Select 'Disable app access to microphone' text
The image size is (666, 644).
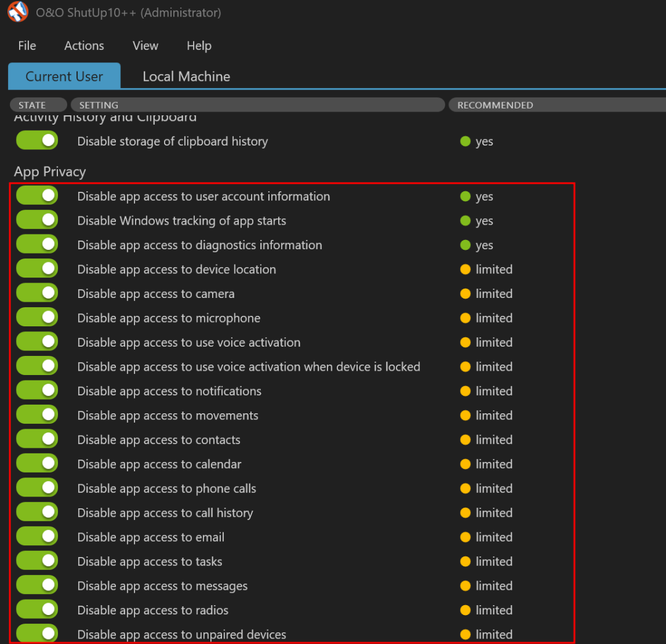[x=168, y=318]
